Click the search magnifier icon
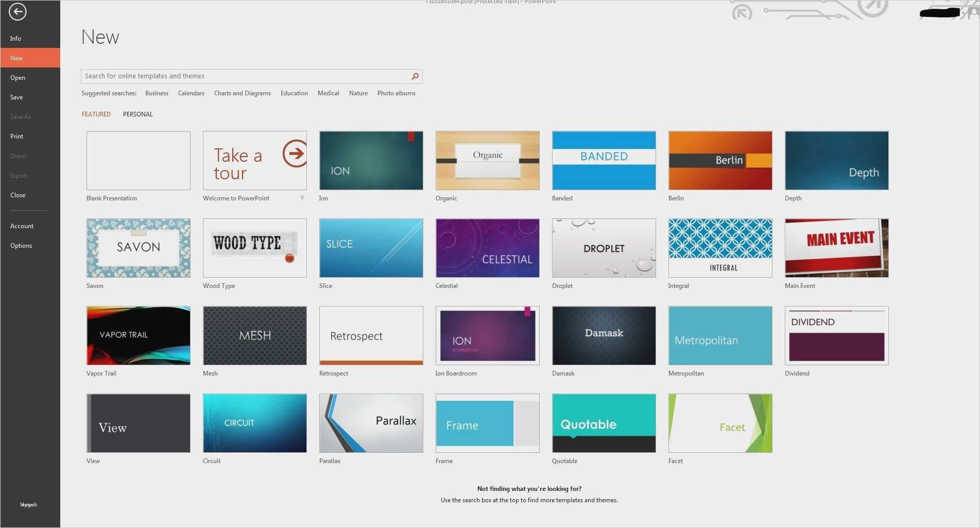Viewport: 980px width, 528px height. [x=415, y=76]
